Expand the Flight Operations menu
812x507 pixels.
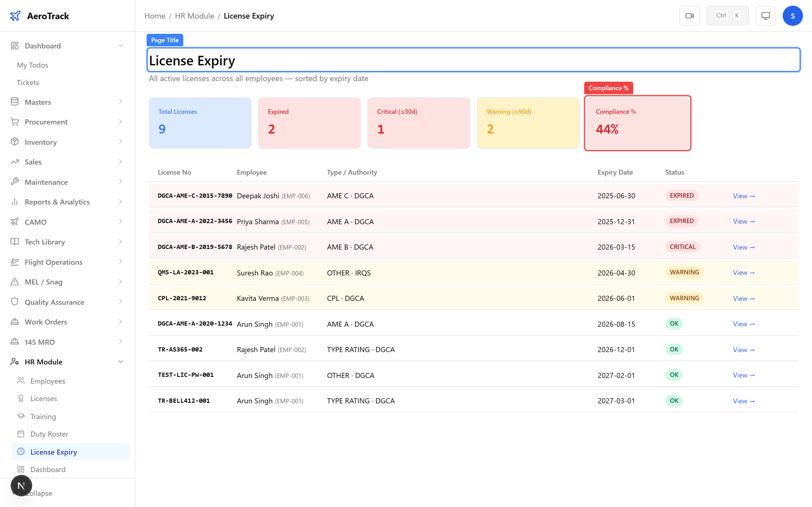pyautogui.click(x=121, y=262)
